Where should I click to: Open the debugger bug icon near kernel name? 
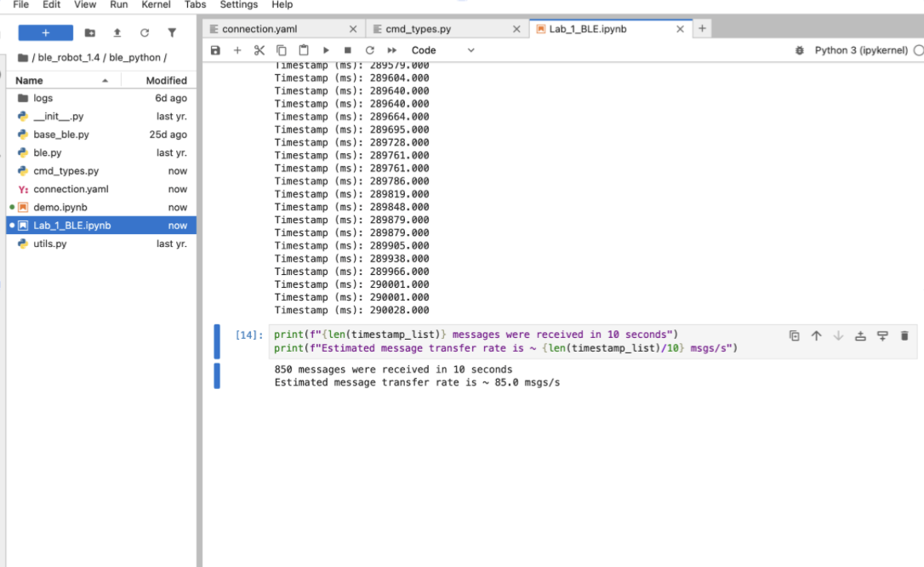pos(799,51)
